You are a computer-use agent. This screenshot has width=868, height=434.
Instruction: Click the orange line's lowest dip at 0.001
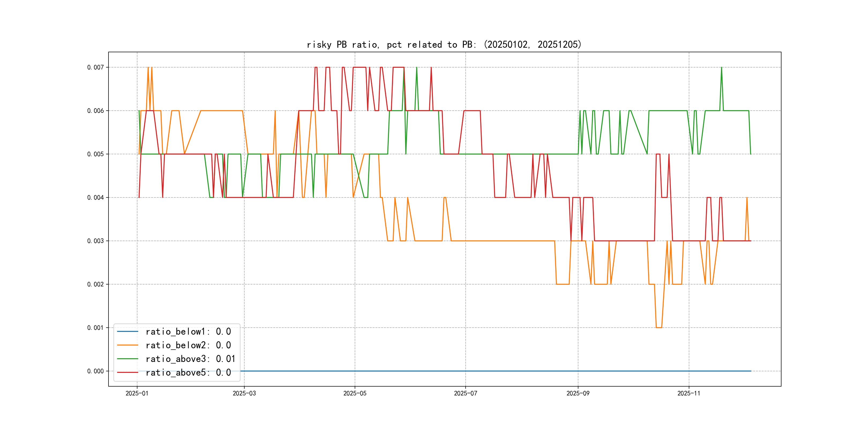tap(659, 328)
